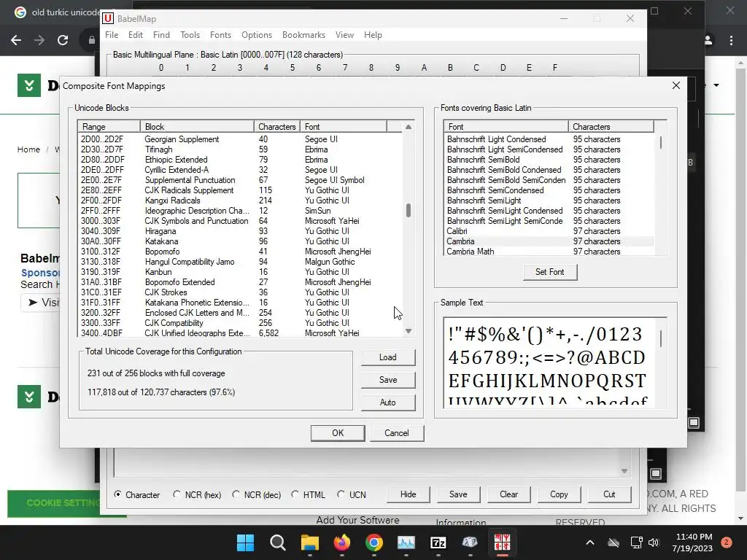Select Katakana block row
The height and width of the screenshot is (560, 747).
pyautogui.click(x=240, y=241)
